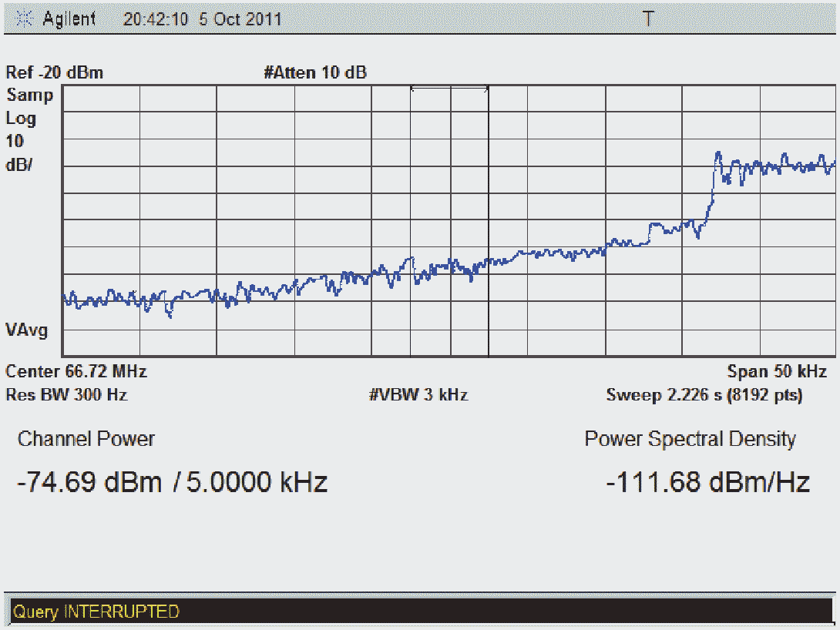Click the channel bandwidth marker bracket atop graph
This screenshot has height=630, width=840.
coord(449,89)
